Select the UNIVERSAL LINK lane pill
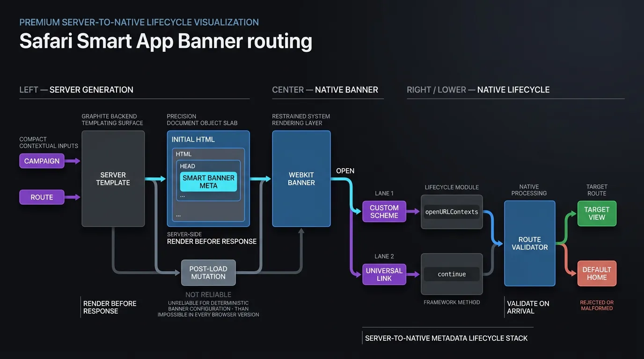 pyautogui.click(x=384, y=274)
